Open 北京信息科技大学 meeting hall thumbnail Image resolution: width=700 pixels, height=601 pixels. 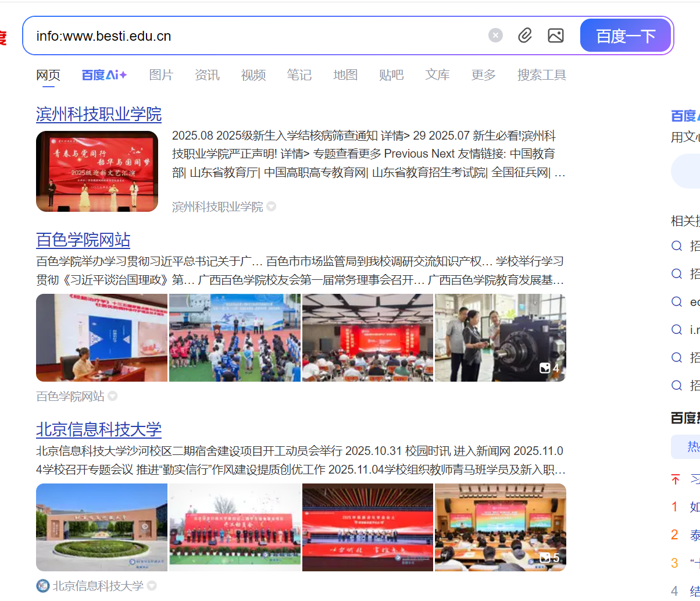501,527
